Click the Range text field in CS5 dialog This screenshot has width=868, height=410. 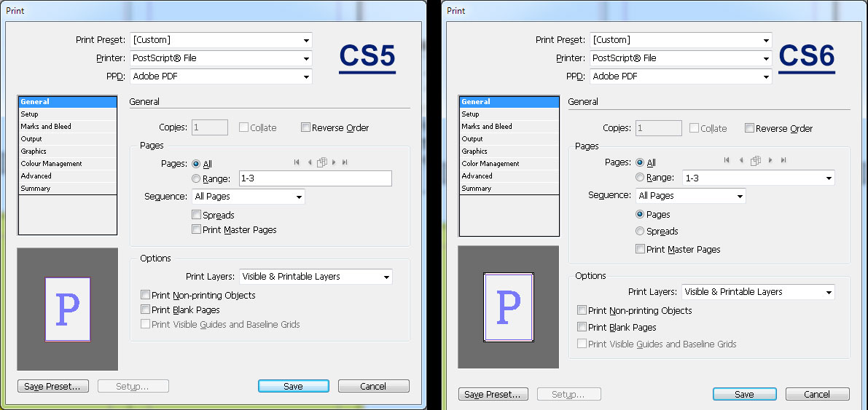pyautogui.click(x=315, y=178)
